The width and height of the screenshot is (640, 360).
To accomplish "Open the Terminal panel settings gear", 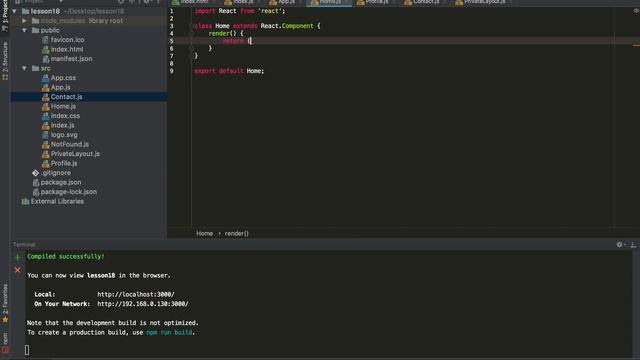I will point(620,244).
